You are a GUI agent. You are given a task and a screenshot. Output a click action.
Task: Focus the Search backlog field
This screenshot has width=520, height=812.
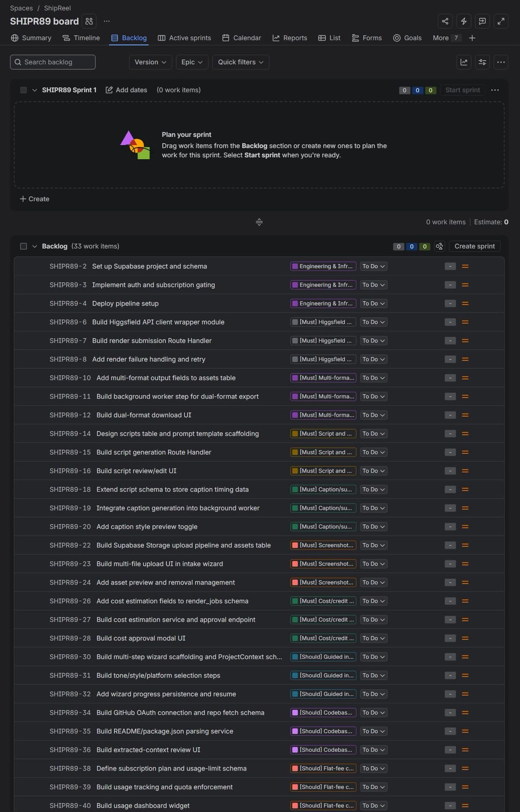(x=53, y=62)
